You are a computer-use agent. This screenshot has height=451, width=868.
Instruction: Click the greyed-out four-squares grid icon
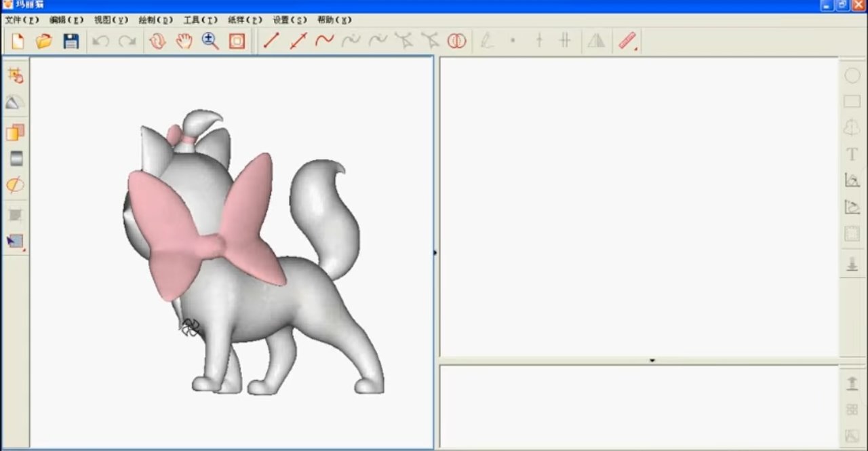pos(852,410)
